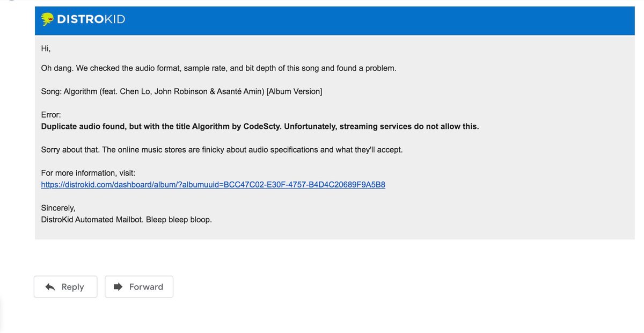Click the bold 'Duplicate audio found' error line
Viewport: 644px width, 333px height.
(260, 126)
